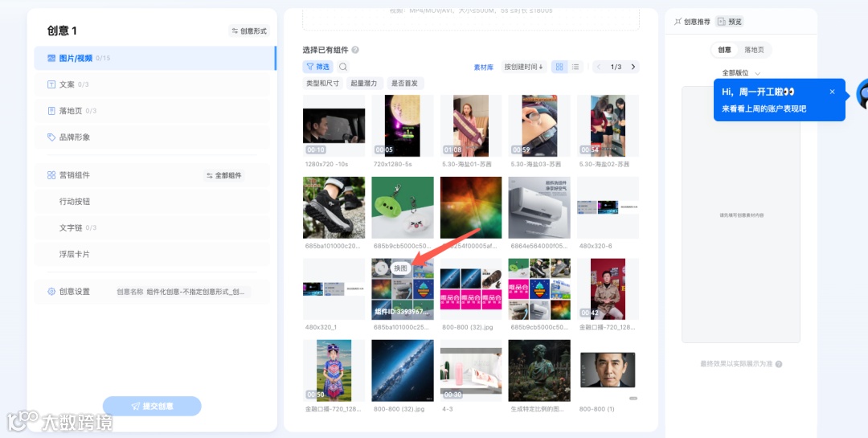Click the refresh icon on hovered thumbnail
The image size is (868, 438).
pyautogui.click(x=380, y=268)
